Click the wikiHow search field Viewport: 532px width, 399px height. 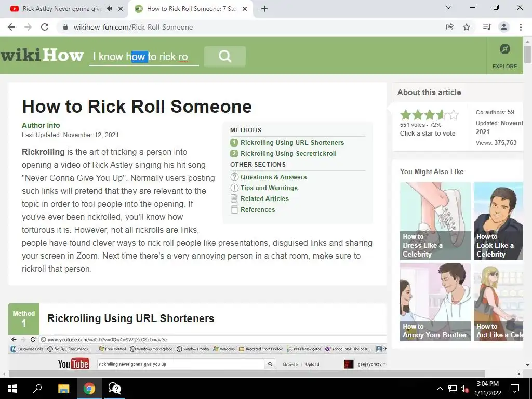(x=144, y=56)
